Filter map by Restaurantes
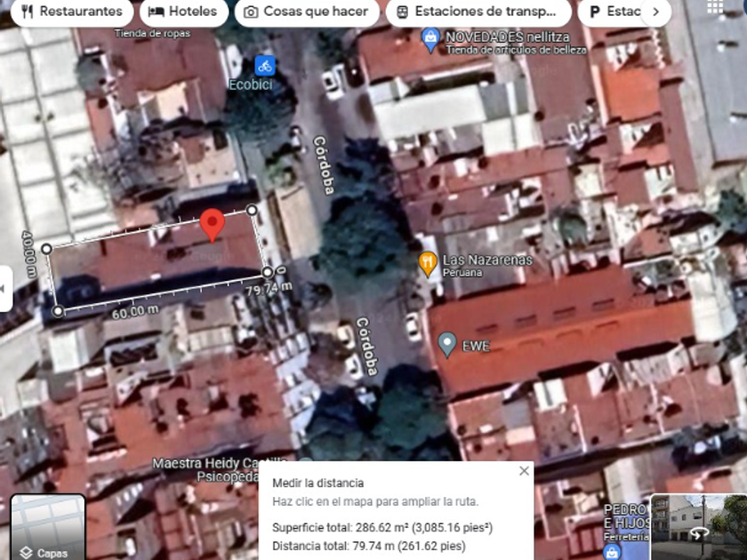Viewport: 747px width, 560px height. coord(72,12)
